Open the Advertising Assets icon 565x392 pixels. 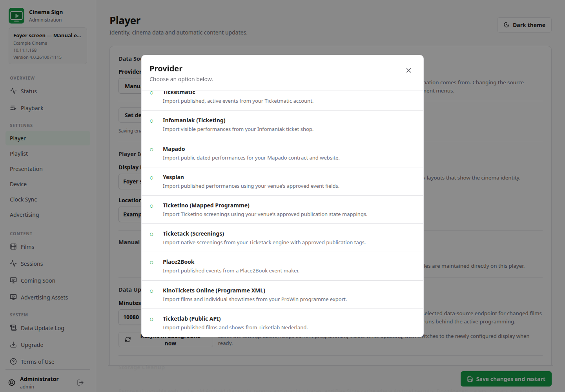13,297
